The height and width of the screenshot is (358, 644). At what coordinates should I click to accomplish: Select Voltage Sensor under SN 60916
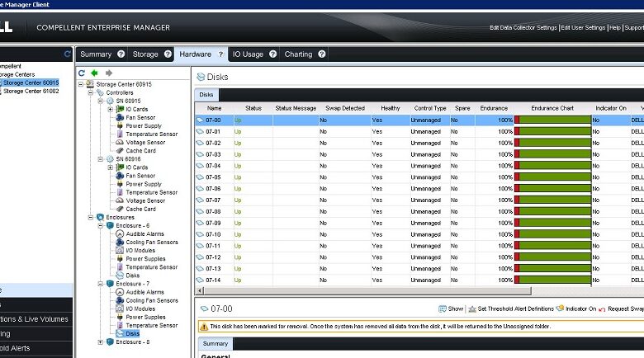tap(145, 200)
